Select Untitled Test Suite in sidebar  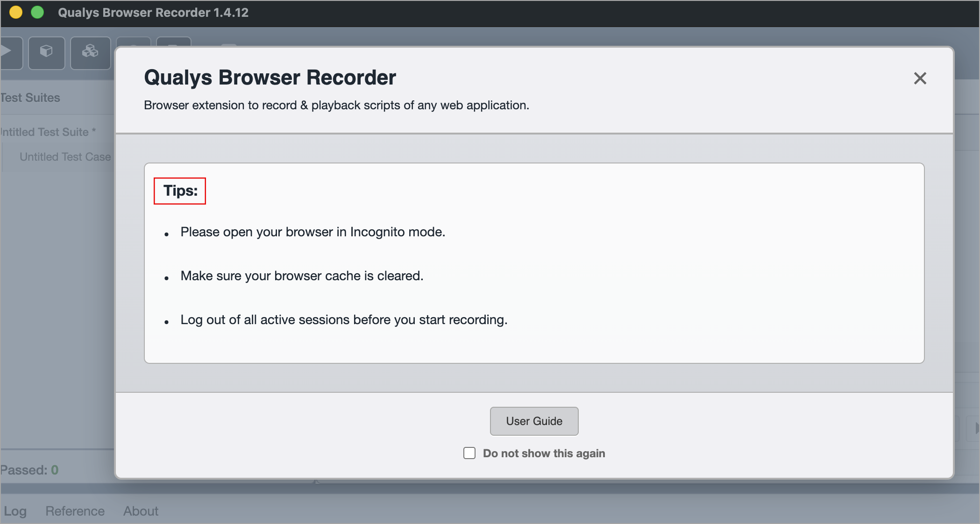tap(47, 132)
